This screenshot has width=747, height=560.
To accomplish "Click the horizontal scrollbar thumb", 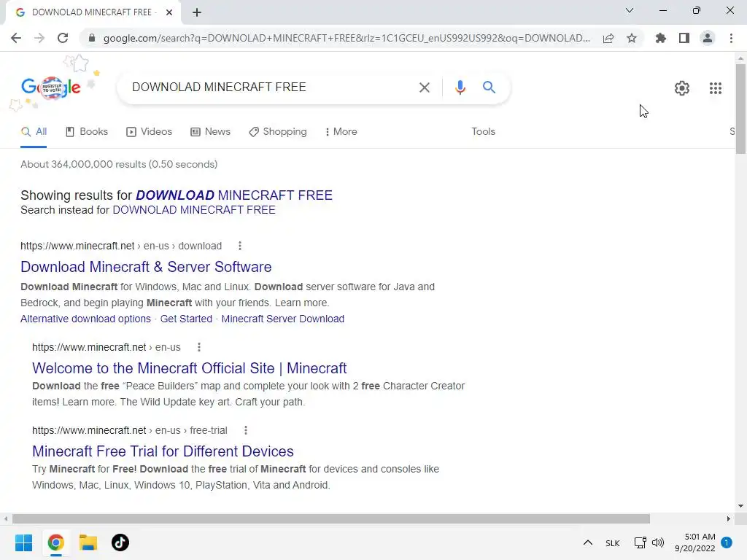I will point(330,518).
